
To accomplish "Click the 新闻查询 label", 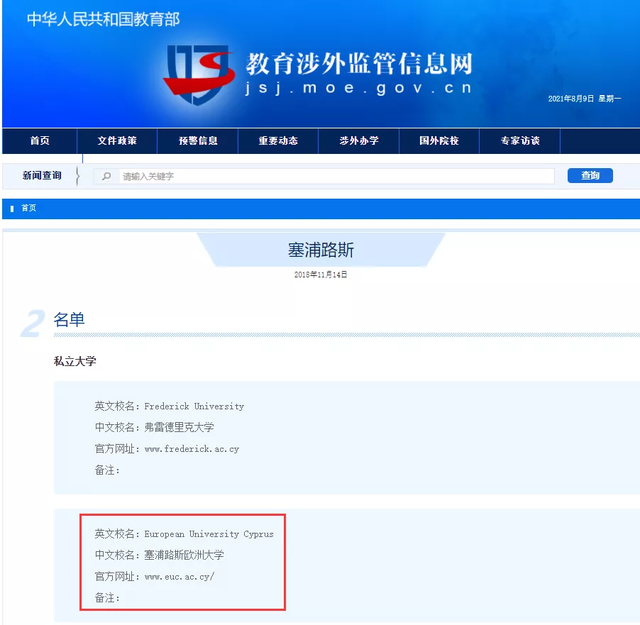I will click(42, 176).
